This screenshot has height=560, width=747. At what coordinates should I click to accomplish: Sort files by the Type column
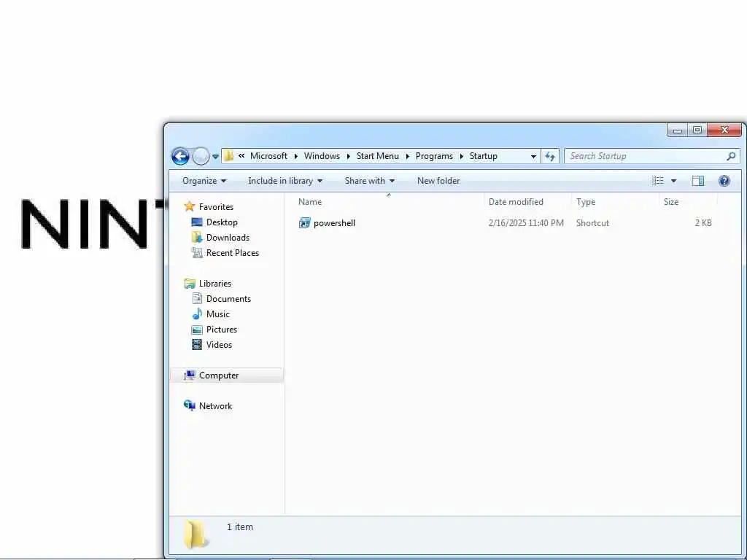(586, 202)
